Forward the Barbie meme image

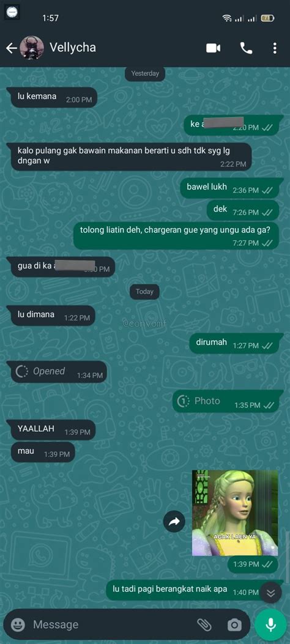pos(174,522)
